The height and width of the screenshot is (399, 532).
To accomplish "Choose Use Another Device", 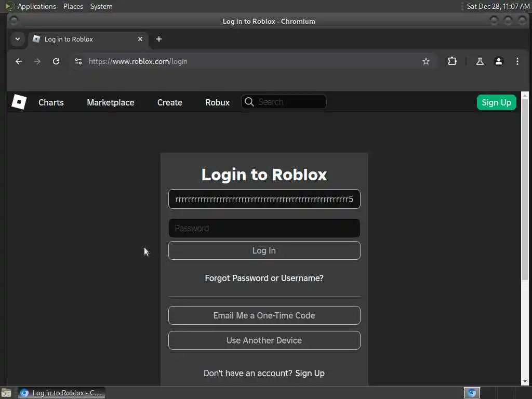I will 264,340.
